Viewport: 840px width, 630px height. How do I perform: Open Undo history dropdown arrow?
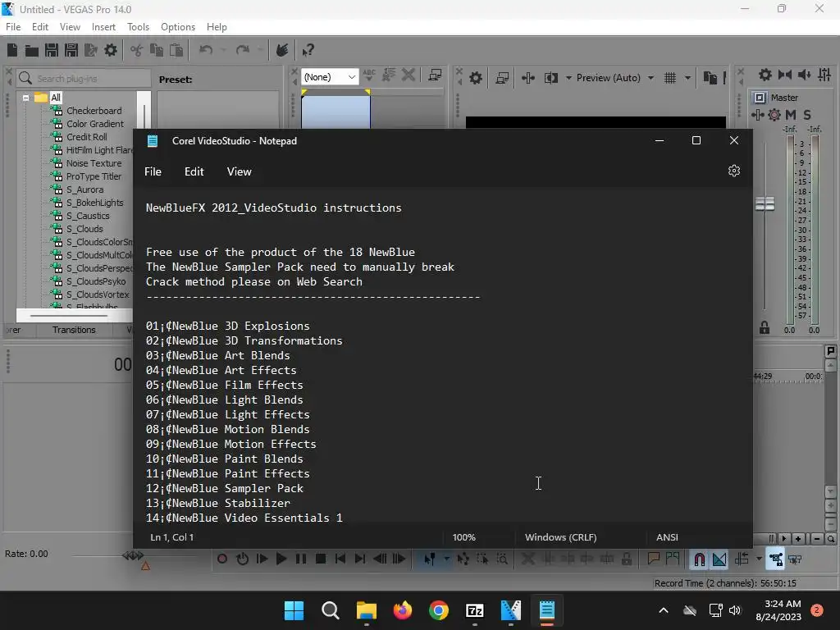[223, 50]
